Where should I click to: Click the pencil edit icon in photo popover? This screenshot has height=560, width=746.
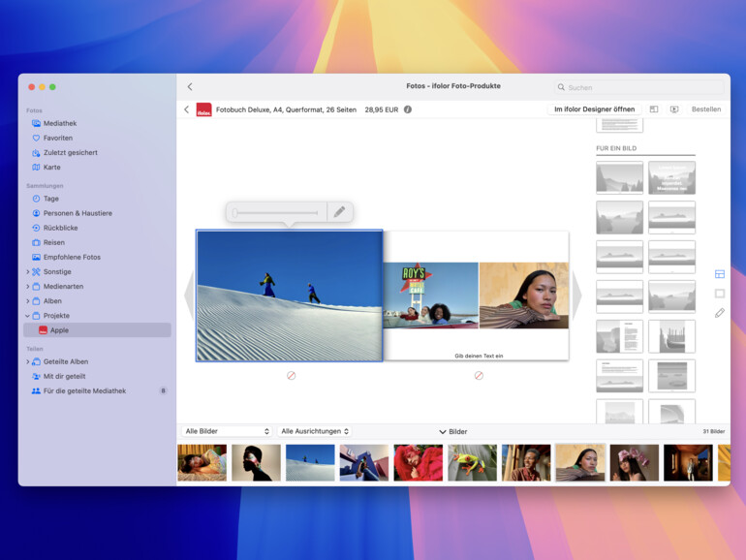click(x=339, y=211)
